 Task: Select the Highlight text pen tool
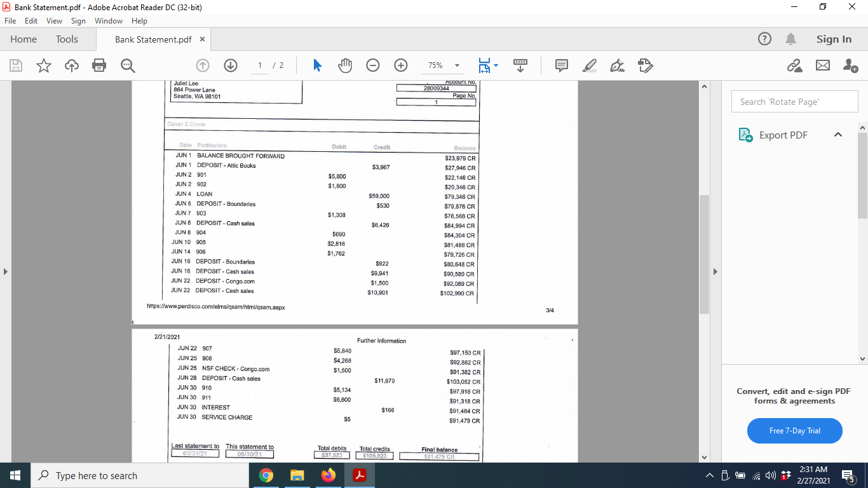(590, 65)
